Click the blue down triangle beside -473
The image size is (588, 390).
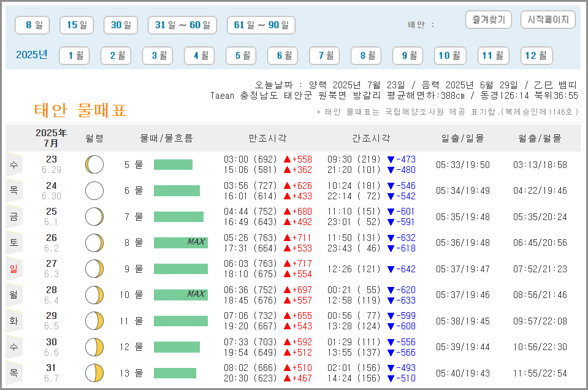click(391, 159)
